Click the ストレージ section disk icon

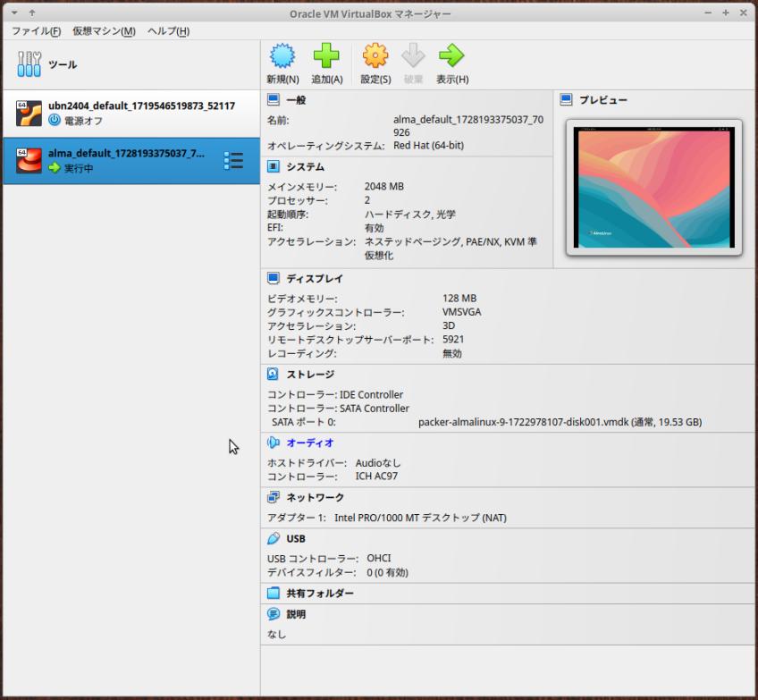coord(274,375)
